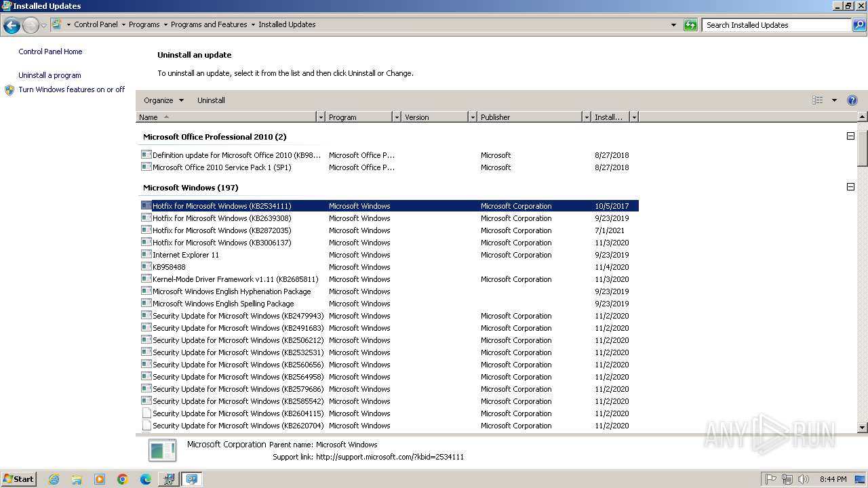Click Programs in the breadcrumb
The image size is (868, 488).
click(144, 24)
